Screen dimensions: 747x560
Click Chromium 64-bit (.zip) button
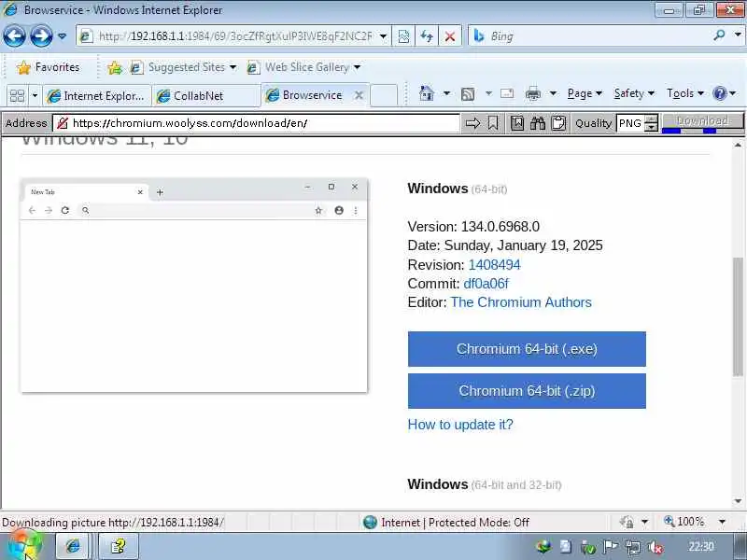click(527, 391)
